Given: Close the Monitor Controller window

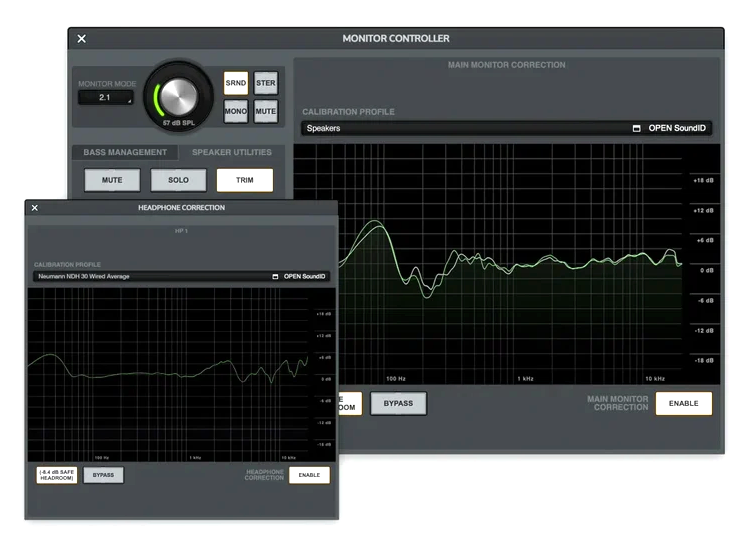Looking at the screenshot, I should [x=82, y=39].
